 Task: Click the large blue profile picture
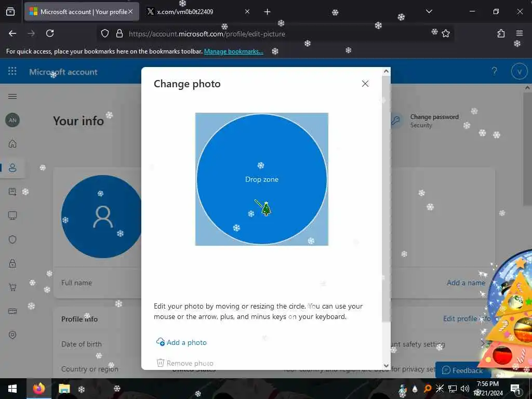point(102,217)
